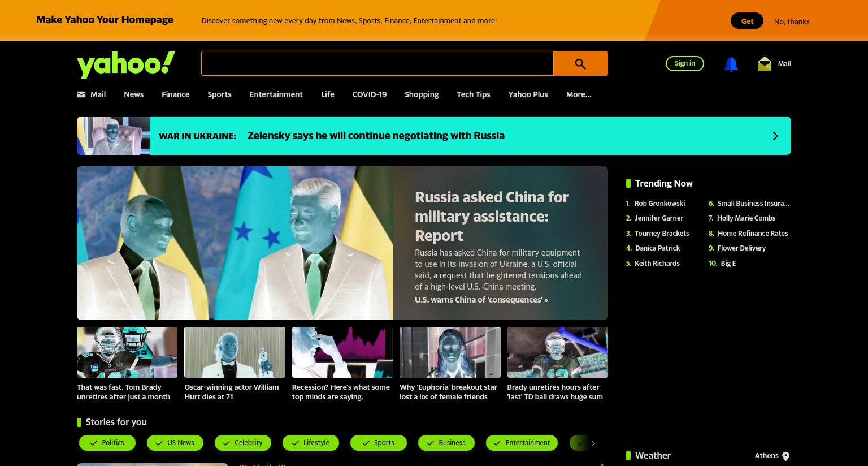Open the Yahoo Plus nav item

528,94
